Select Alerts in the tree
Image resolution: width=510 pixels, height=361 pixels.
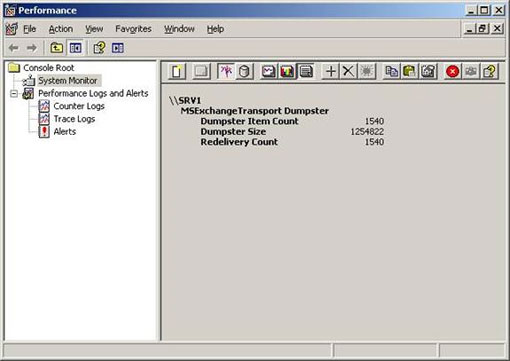tap(65, 132)
